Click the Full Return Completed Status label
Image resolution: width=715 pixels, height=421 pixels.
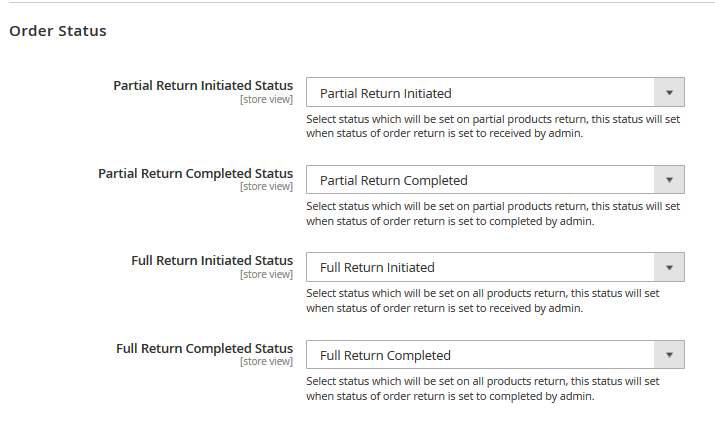pos(204,348)
